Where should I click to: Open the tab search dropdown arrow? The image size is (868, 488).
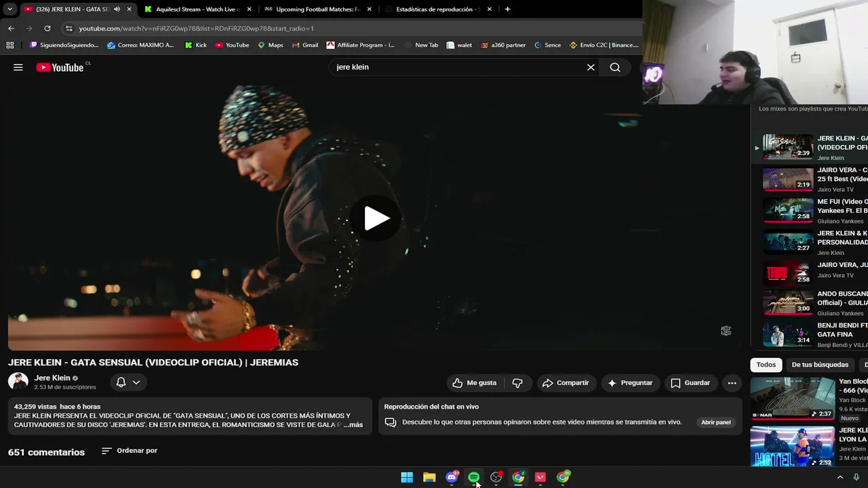pos(9,9)
